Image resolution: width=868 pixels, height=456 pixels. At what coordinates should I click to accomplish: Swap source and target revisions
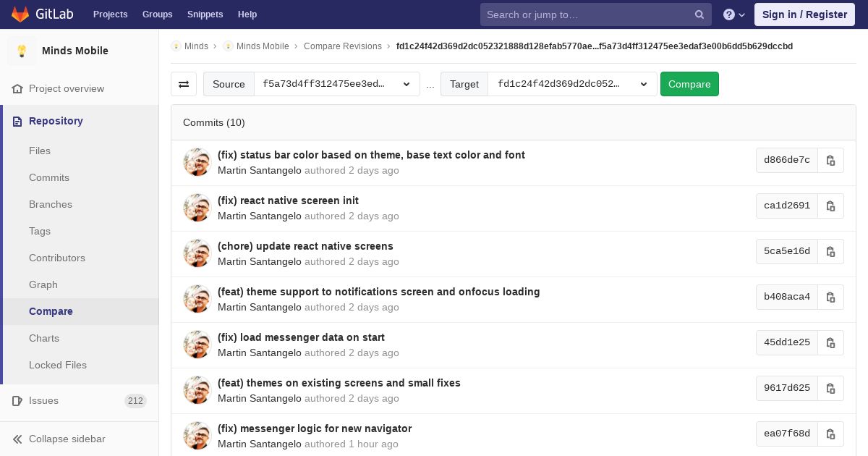[x=184, y=84]
